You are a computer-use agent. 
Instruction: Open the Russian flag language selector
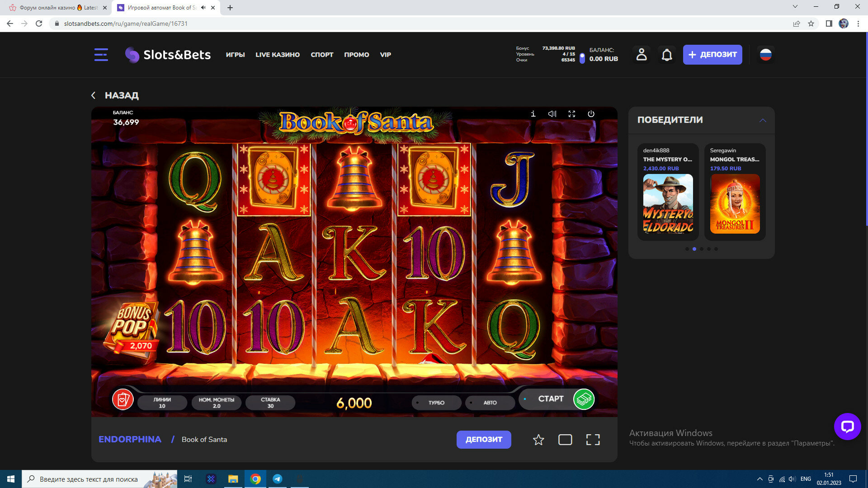765,55
